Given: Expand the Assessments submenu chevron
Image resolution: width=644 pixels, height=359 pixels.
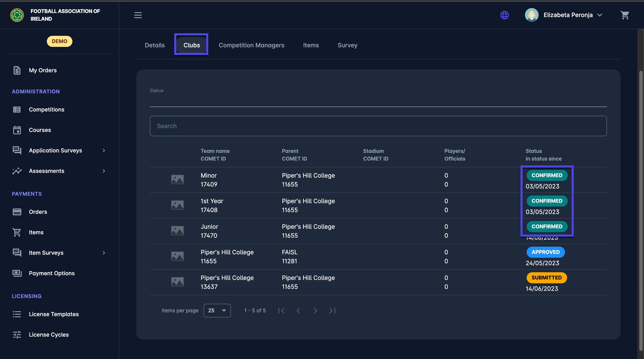Looking at the screenshot, I should click(x=104, y=171).
